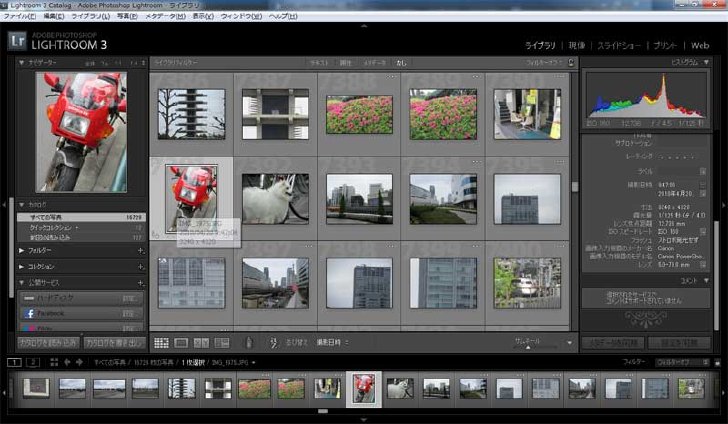Screen dimensions: 728x424
Task: Select the なし library filter
Action: [401, 63]
